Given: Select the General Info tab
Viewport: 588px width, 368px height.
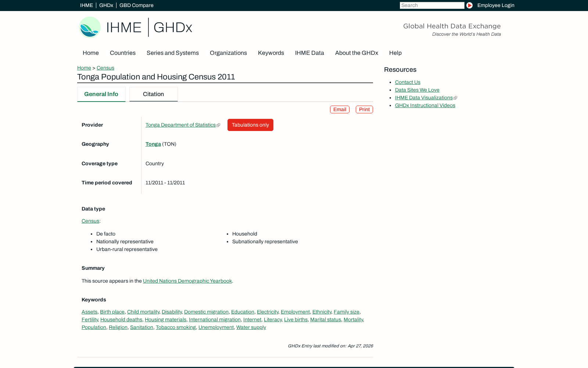Looking at the screenshot, I should pyautogui.click(x=101, y=94).
